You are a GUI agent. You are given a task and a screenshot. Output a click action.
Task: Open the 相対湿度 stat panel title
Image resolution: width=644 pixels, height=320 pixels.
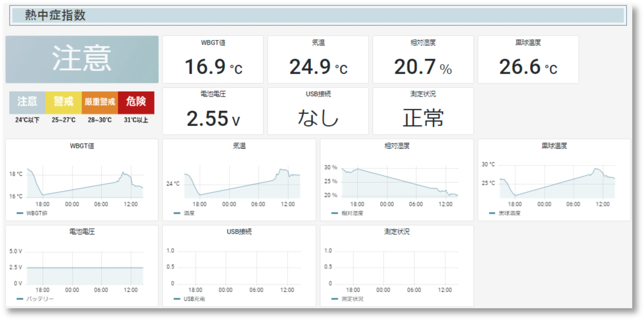[x=423, y=43]
